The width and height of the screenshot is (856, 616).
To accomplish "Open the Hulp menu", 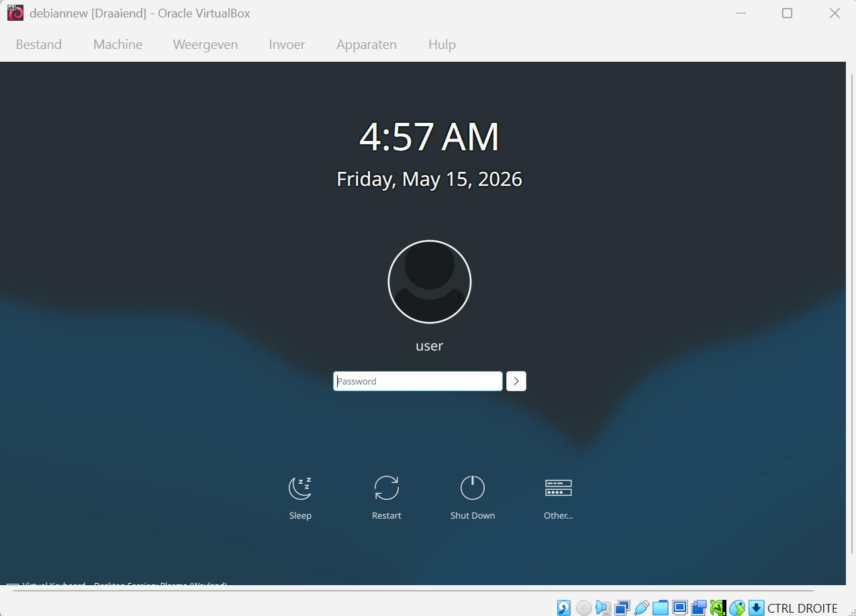I will point(442,44).
